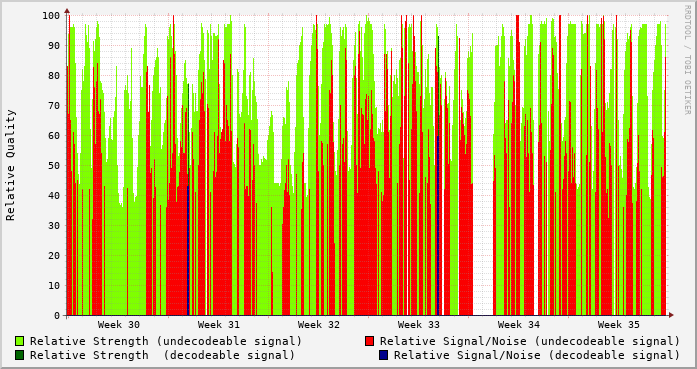This screenshot has height=369, width=697.
Task: Click the arrow at X axis end
Action: click(x=671, y=315)
